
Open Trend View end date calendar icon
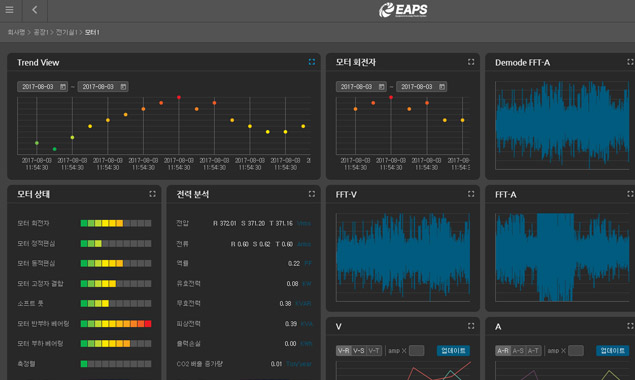click(123, 87)
